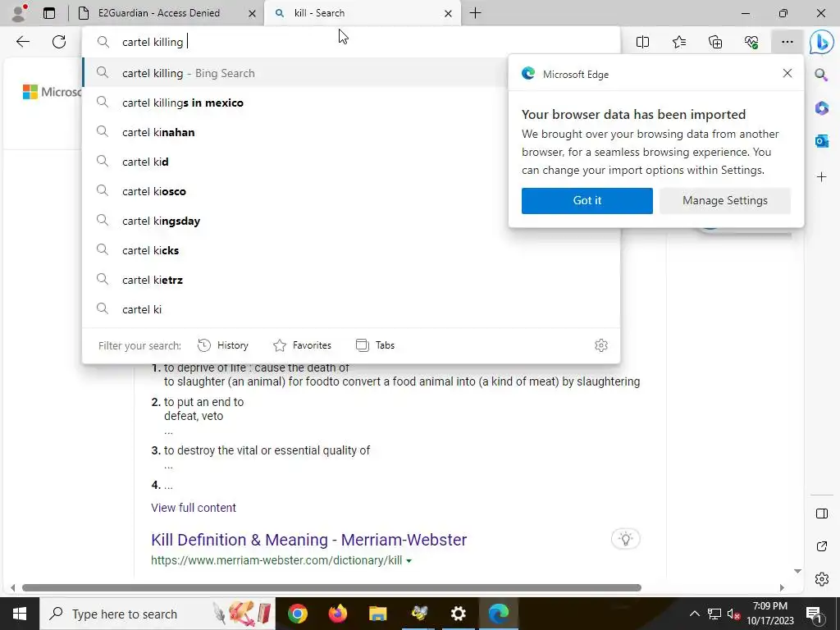Open the Settings and more ellipsis menu
The width and height of the screenshot is (840, 630).
787,42
